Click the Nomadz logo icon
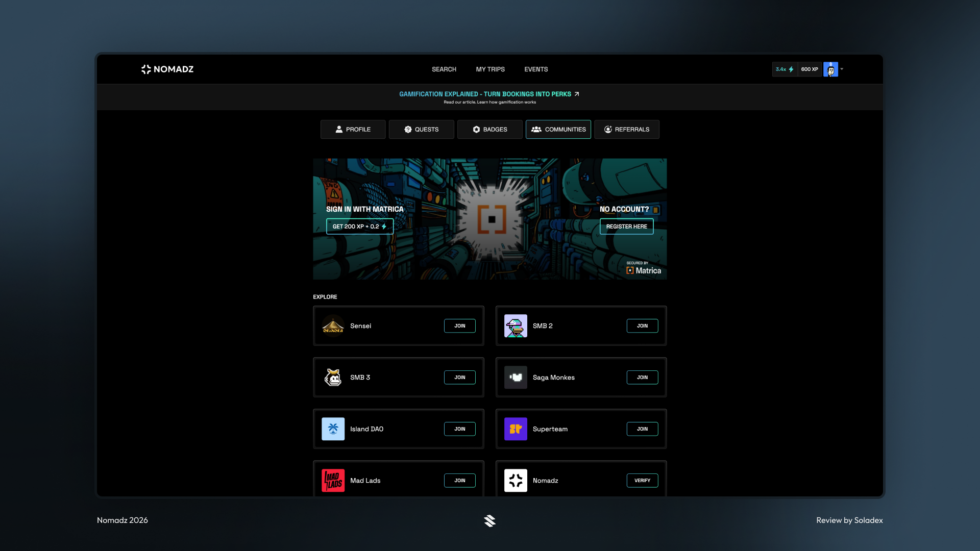Screen dimensions: 980x551 [x=145, y=69]
